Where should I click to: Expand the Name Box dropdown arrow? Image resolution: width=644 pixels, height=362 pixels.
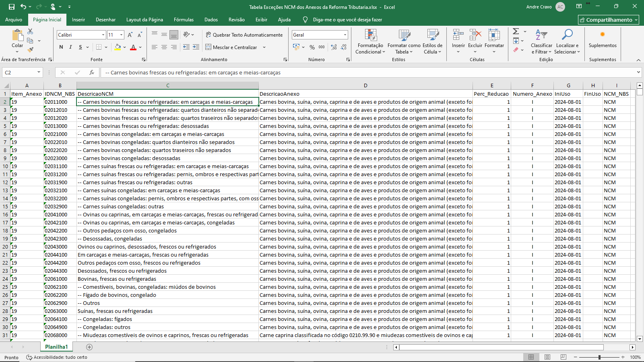(39, 72)
